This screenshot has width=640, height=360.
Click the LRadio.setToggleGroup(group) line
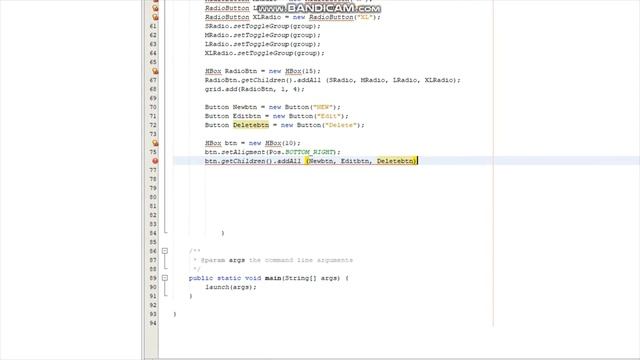pos(262,44)
